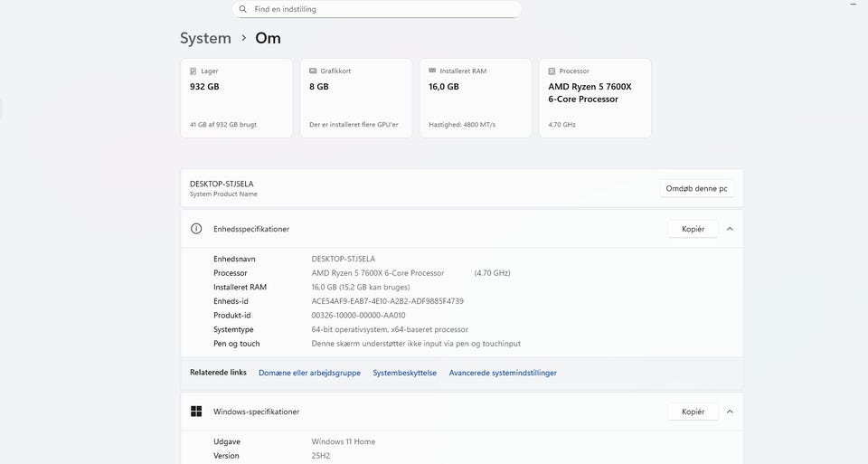Image resolution: width=868 pixels, height=464 pixels.
Task: Collapse the Enhedsspecifikationer section chevron
Action: [730, 229]
